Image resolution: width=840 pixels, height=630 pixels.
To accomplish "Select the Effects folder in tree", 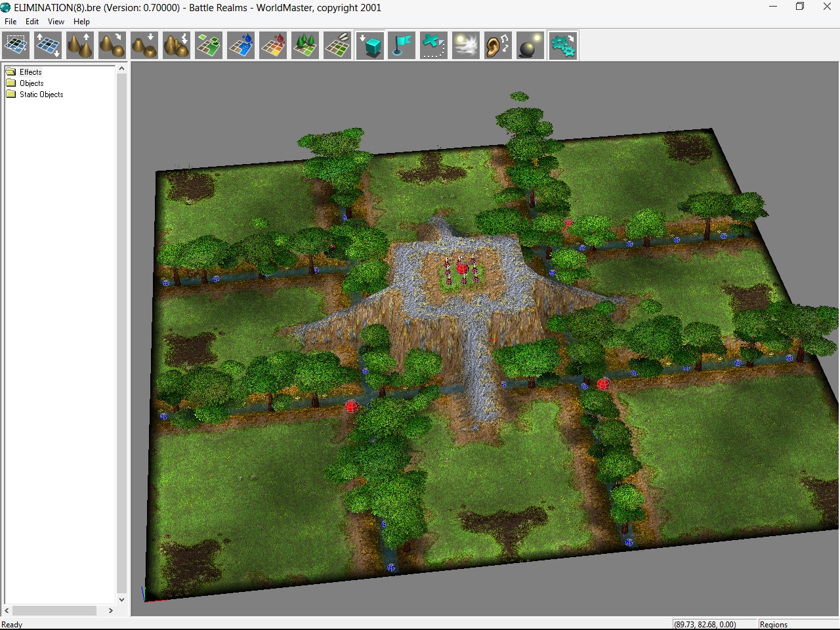I will (30, 72).
